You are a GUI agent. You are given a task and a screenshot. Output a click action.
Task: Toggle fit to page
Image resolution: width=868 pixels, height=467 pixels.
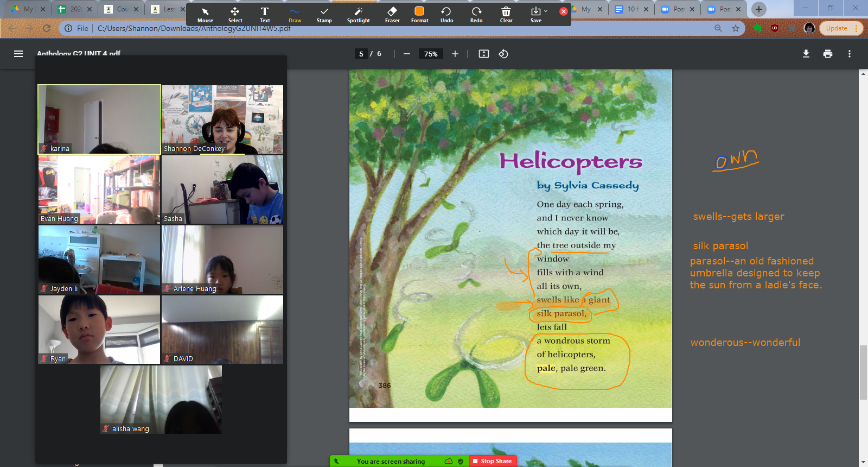pos(484,54)
